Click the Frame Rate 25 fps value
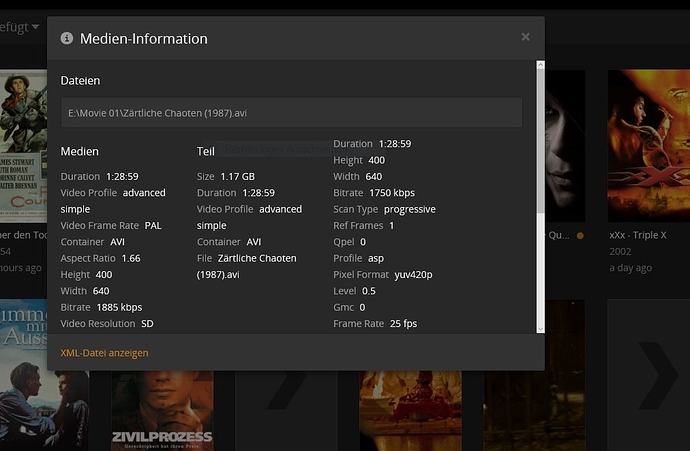 pos(404,323)
